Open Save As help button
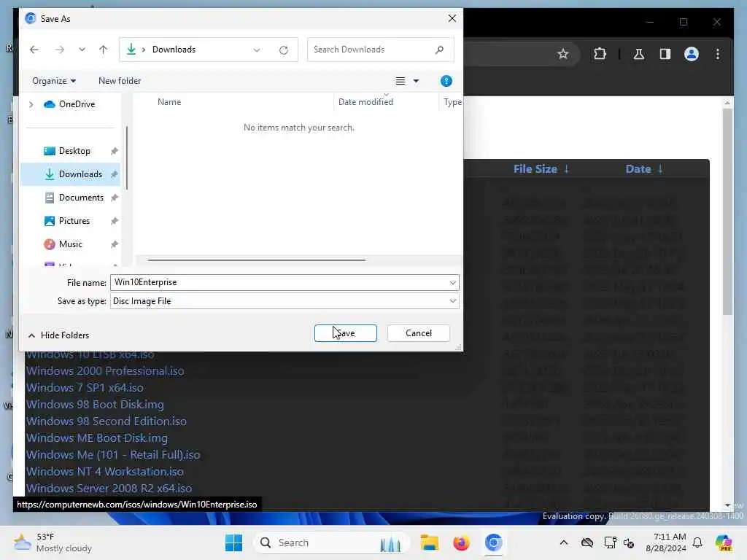This screenshot has height=560, width=747. [x=446, y=82]
